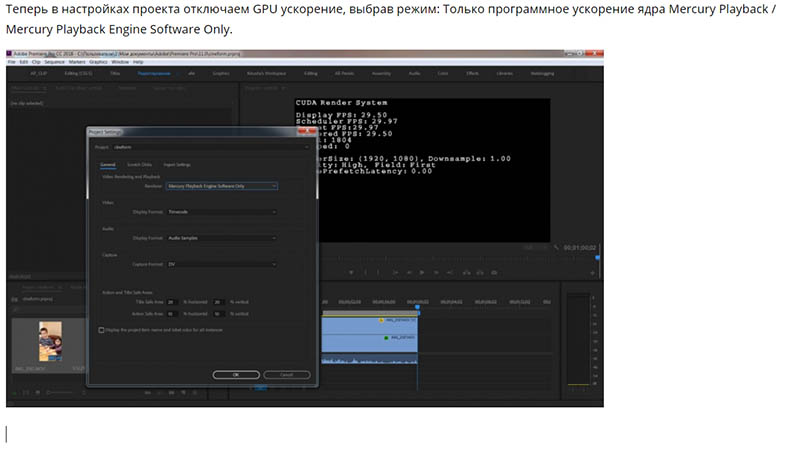This screenshot has height=454, width=800.
Task: Open the Project name dropdown in the dialog
Action: tap(211, 147)
